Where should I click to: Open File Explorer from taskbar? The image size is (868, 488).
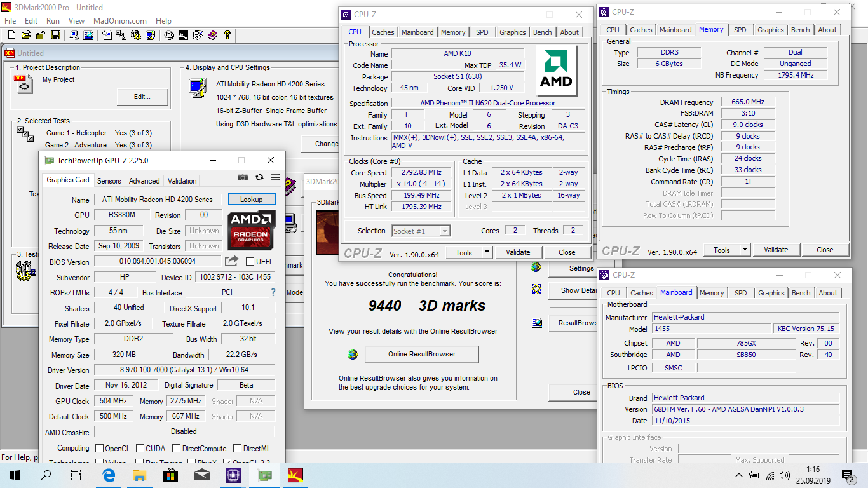[x=140, y=475]
